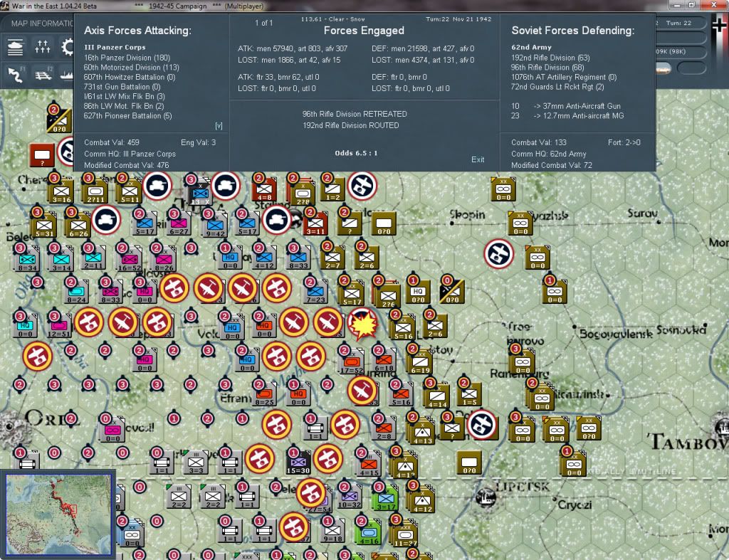This screenshot has width=729, height=560.
Task: Toggle the naval transport ship mode
Action: tap(67, 74)
